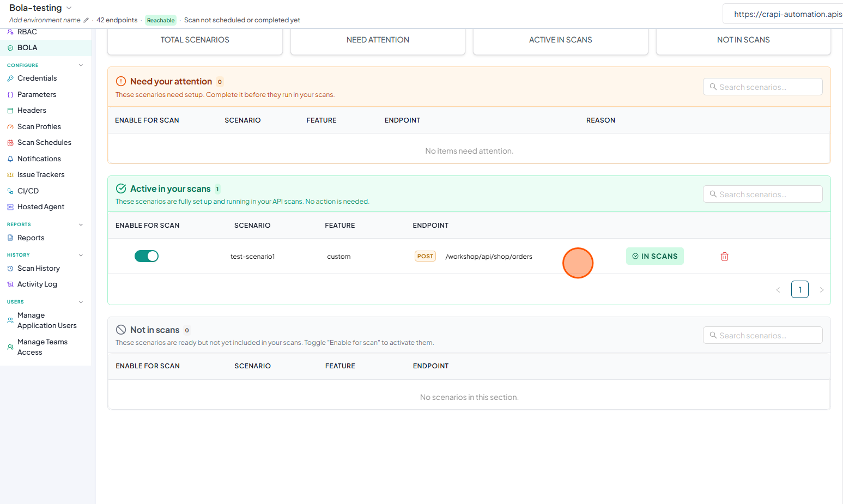This screenshot has width=843, height=504.
Task: Click the search icon in Active in your scans search
Action: (713, 194)
